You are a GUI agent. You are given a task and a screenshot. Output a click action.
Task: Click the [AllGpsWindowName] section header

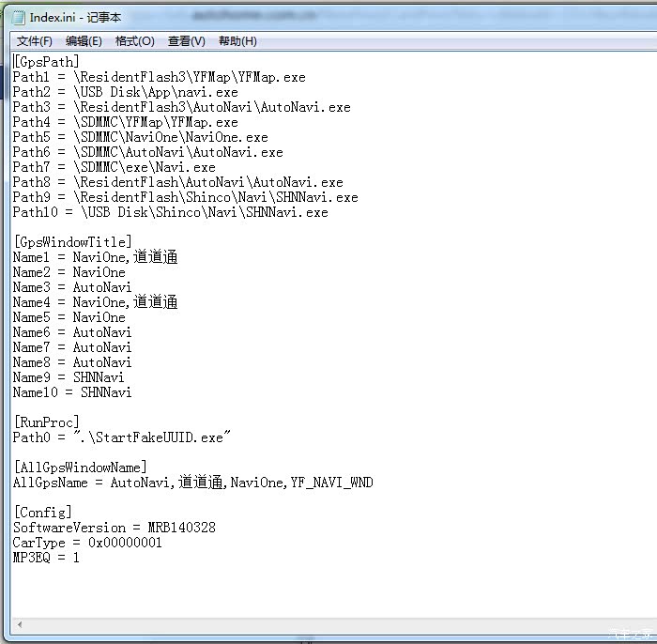80,468
